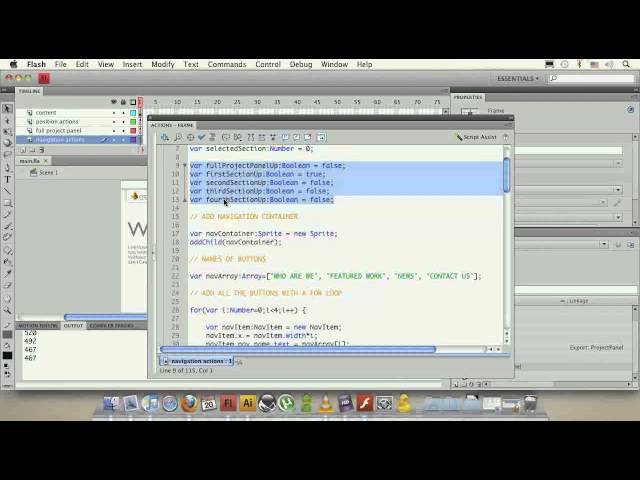Switch to the Output tab
The image size is (640, 480).
pyautogui.click(x=74, y=325)
